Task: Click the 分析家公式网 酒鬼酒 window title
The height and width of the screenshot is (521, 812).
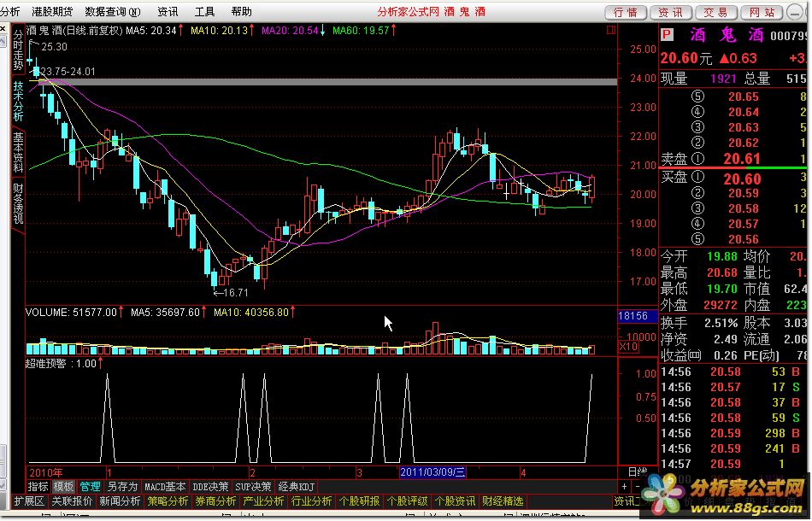Action: tap(432, 11)
